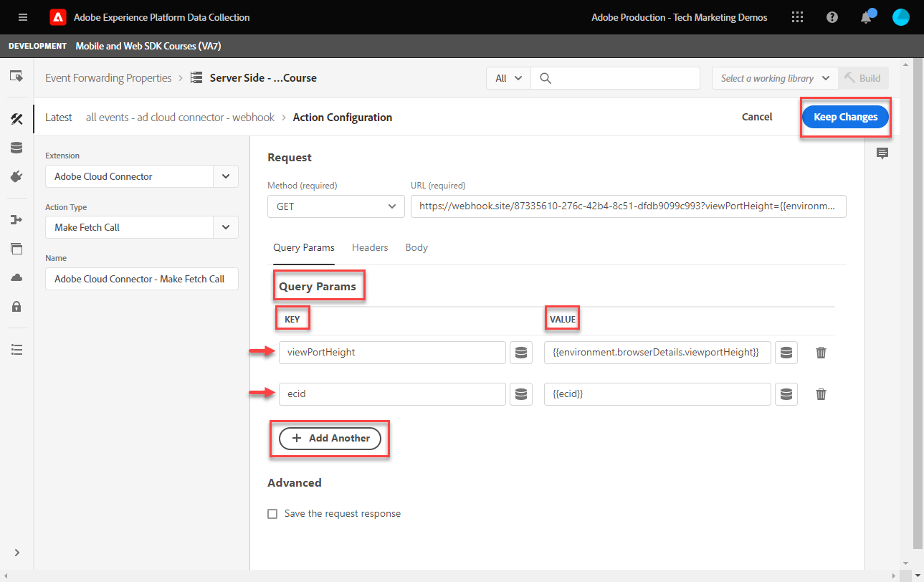924x582 pixels.
Task: Click the viewportHeight value field
Action: coord(657,353)
